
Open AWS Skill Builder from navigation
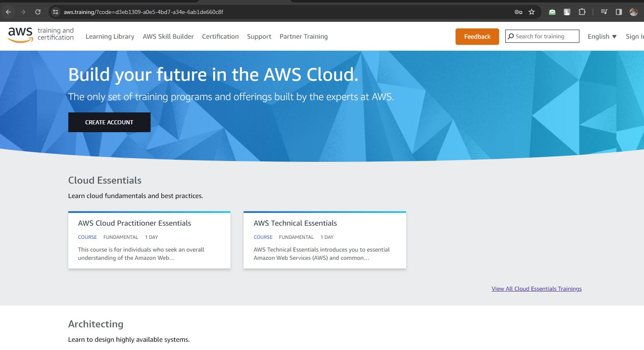168,37
